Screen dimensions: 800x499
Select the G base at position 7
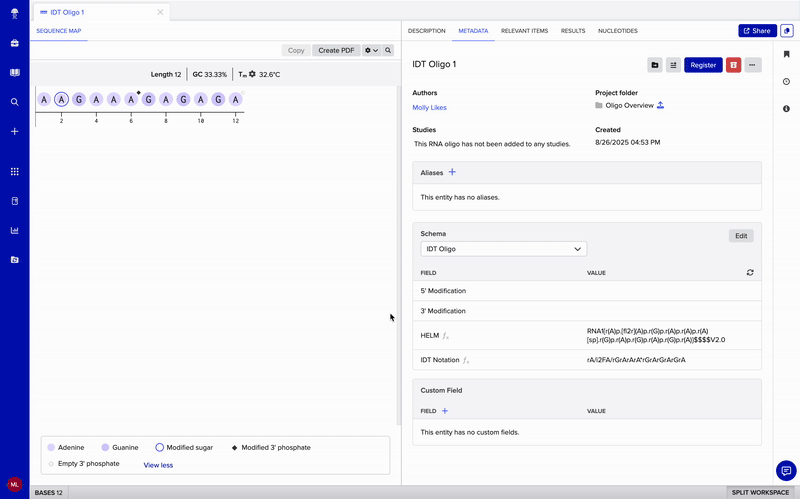tap(148, 99)
